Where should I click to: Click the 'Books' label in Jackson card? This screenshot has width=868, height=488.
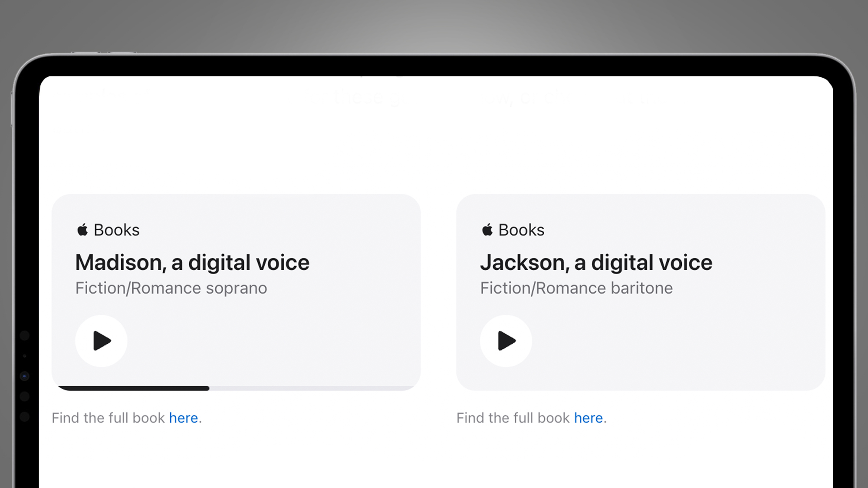coord(521,230)
